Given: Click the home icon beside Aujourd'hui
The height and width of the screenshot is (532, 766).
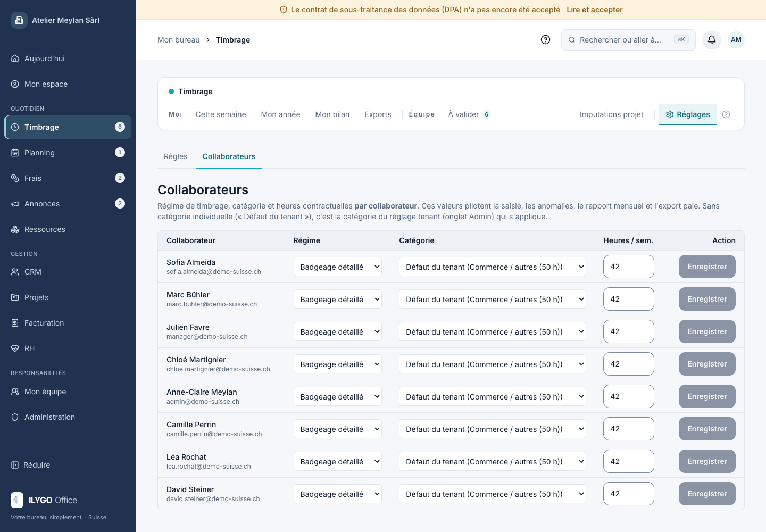Looking at the screenshot, I should point(15,59).
